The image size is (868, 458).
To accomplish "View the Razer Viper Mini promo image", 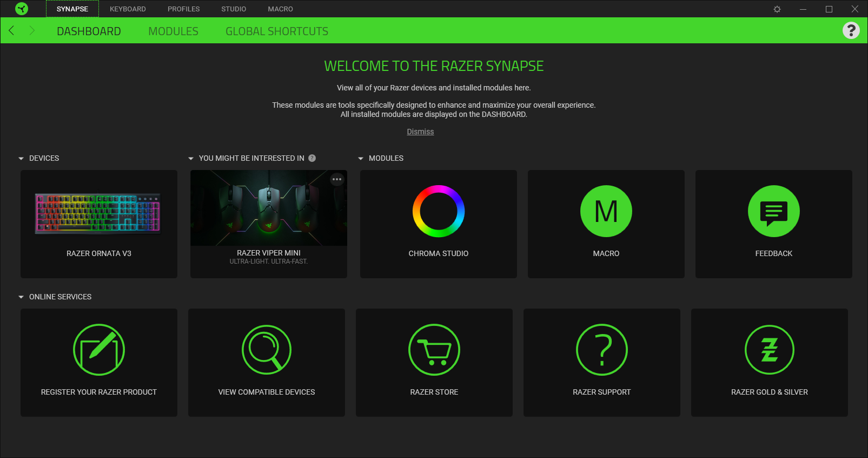I will click(x=269, y=208).
